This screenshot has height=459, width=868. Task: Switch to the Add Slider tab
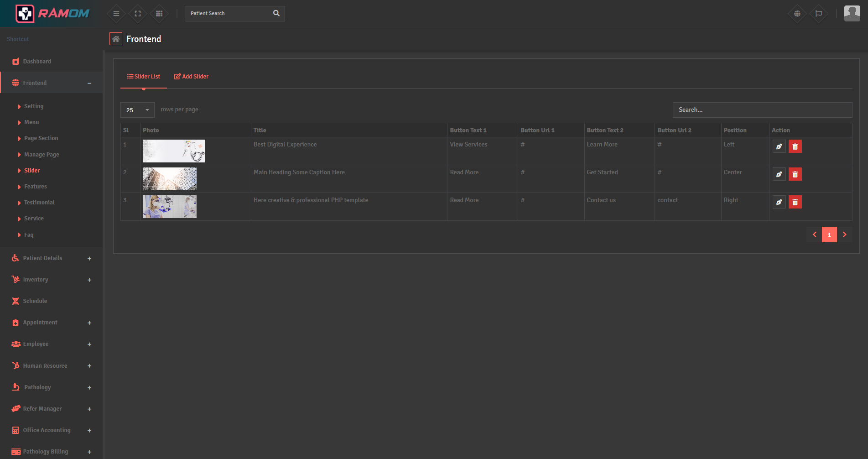click(x=191, y=76)
